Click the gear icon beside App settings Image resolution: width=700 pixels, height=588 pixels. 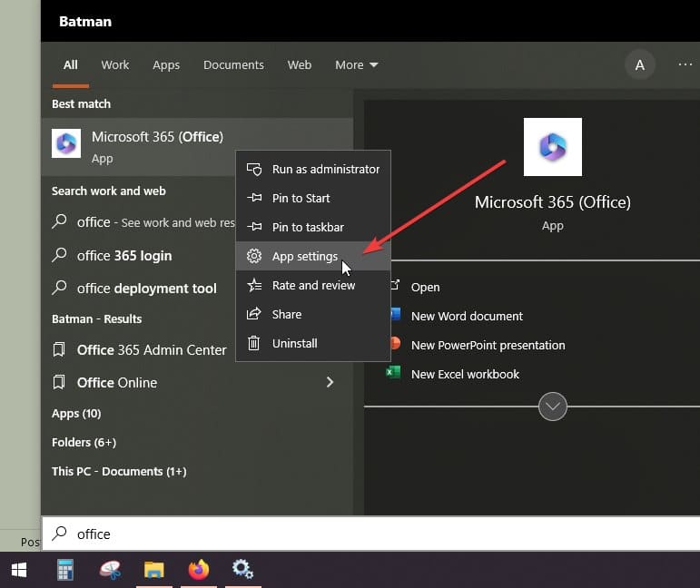click(254, 256)
